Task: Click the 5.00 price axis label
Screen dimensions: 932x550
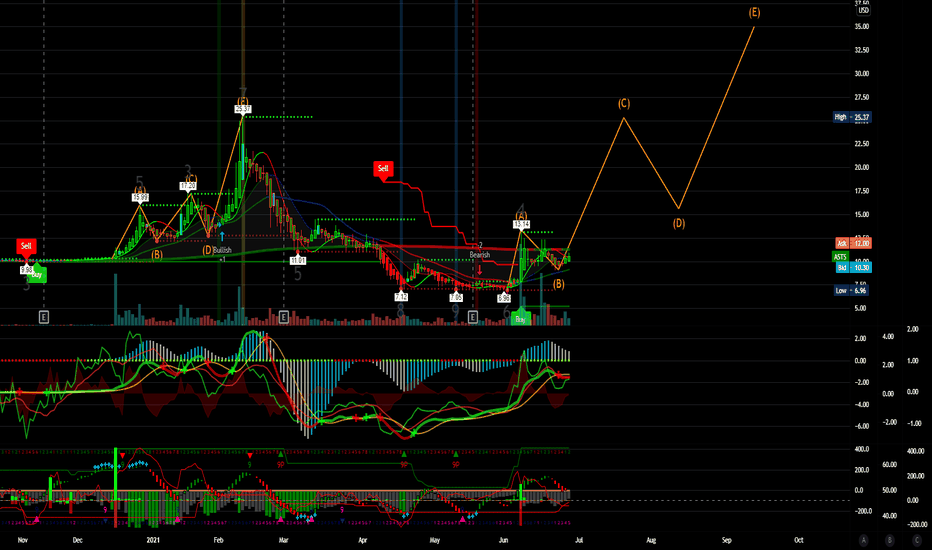Action: [860, 308]
